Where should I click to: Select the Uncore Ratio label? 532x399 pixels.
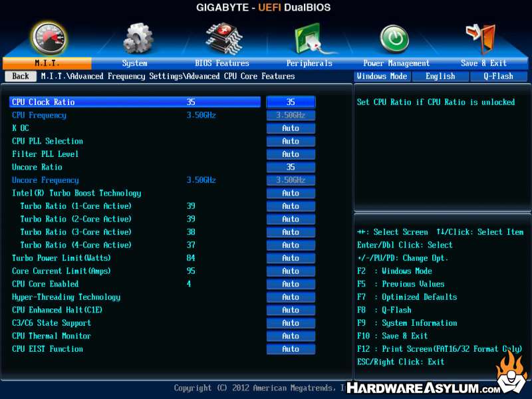[x=37, y=167]
